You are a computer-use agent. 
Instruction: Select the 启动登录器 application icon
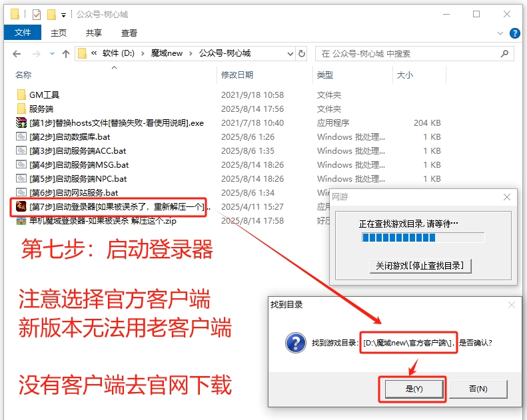pyautogui.click(x=21, y=206)
